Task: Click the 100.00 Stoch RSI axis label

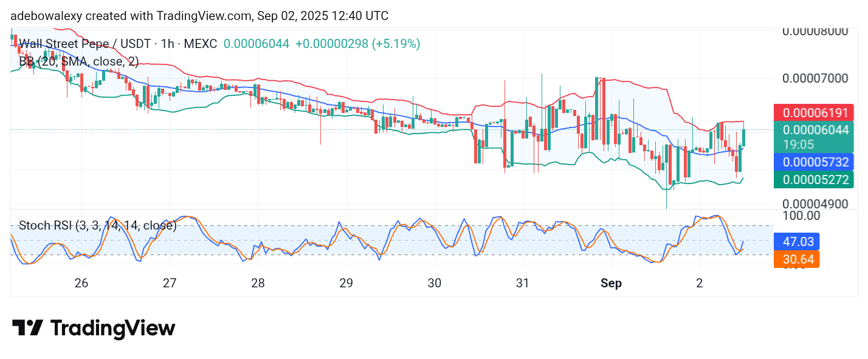Action: coord(801,216)
